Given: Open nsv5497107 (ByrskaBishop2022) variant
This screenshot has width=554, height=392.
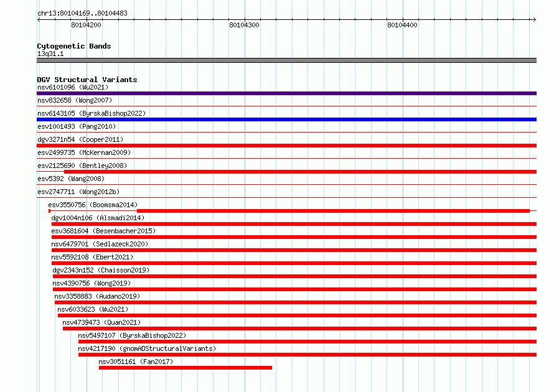Looking at the screenshot, I should point(132,335).
